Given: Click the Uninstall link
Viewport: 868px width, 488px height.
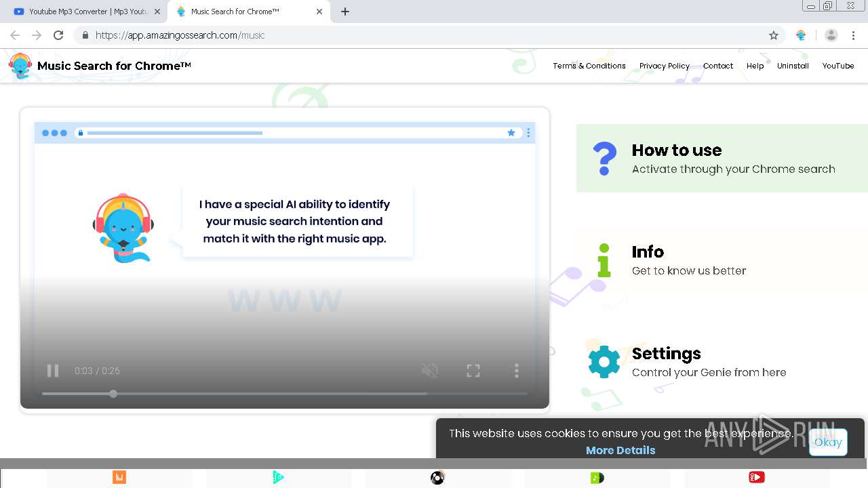Looking at the screenshot, I should pyautogui.click(x=793, y=66).
